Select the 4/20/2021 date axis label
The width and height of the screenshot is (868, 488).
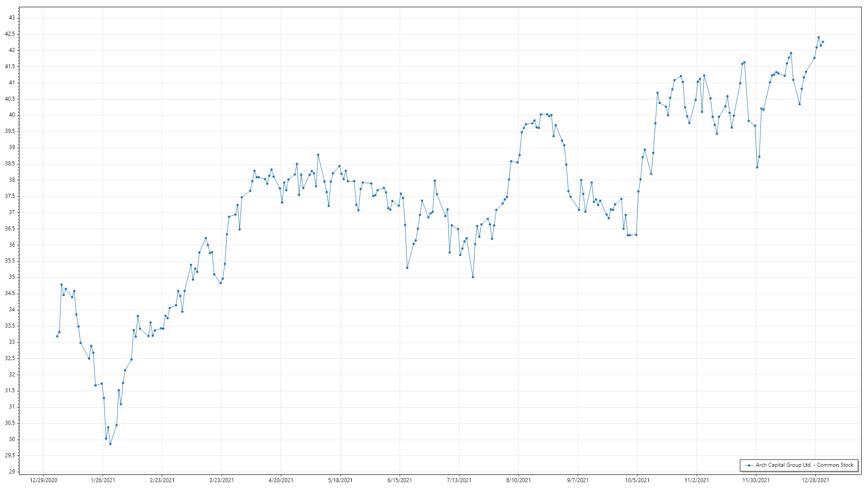(281, 480)
